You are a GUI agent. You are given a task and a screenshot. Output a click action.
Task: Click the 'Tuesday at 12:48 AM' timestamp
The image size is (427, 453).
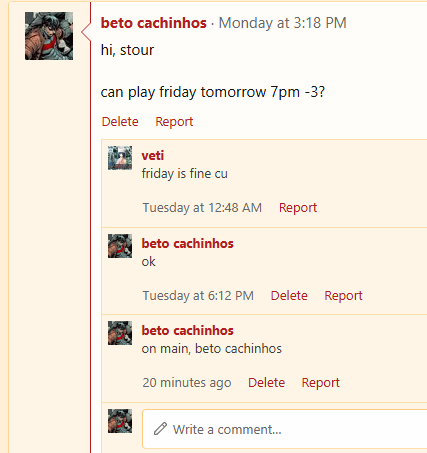tap(202, 208)
